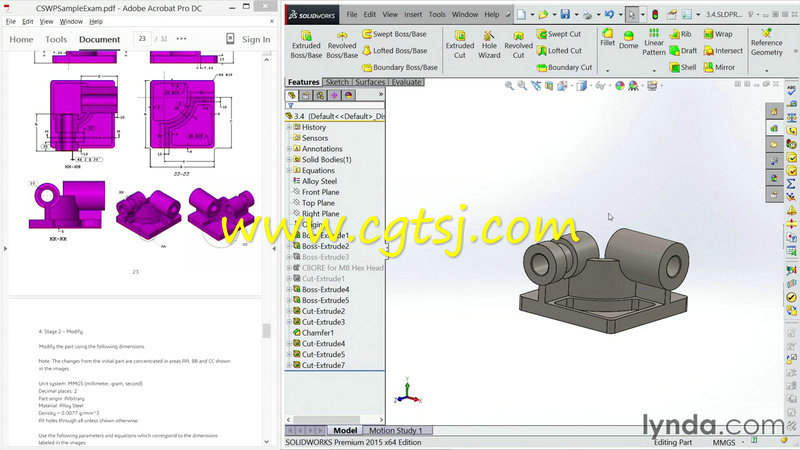Click the Acrobat page number field
This screenshot has width=800, height=450.
click(142, 39)
